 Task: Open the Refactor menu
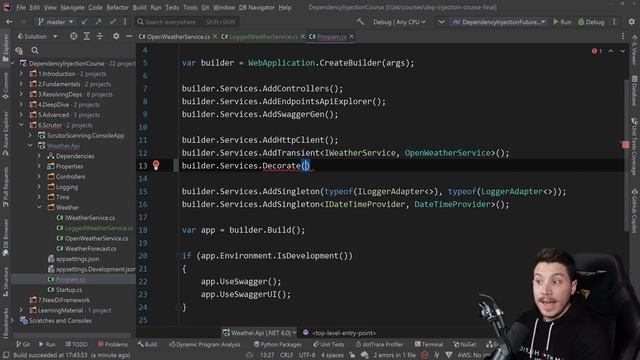[118, 7]
